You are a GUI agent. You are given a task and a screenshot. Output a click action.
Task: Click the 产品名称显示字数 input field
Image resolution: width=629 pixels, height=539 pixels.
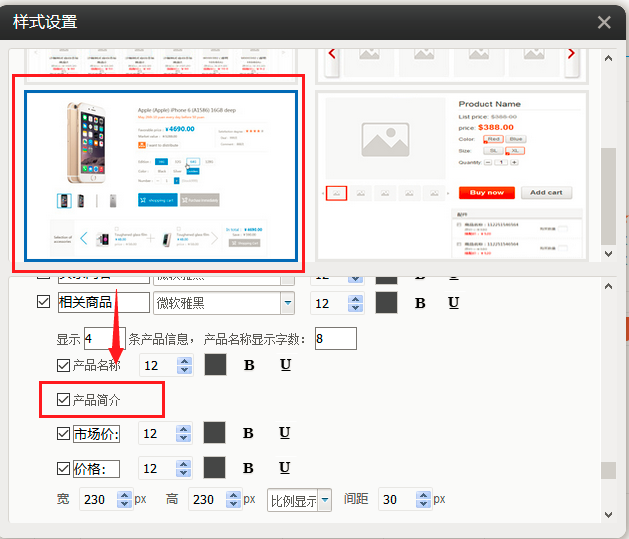click(x=335, y=338)
